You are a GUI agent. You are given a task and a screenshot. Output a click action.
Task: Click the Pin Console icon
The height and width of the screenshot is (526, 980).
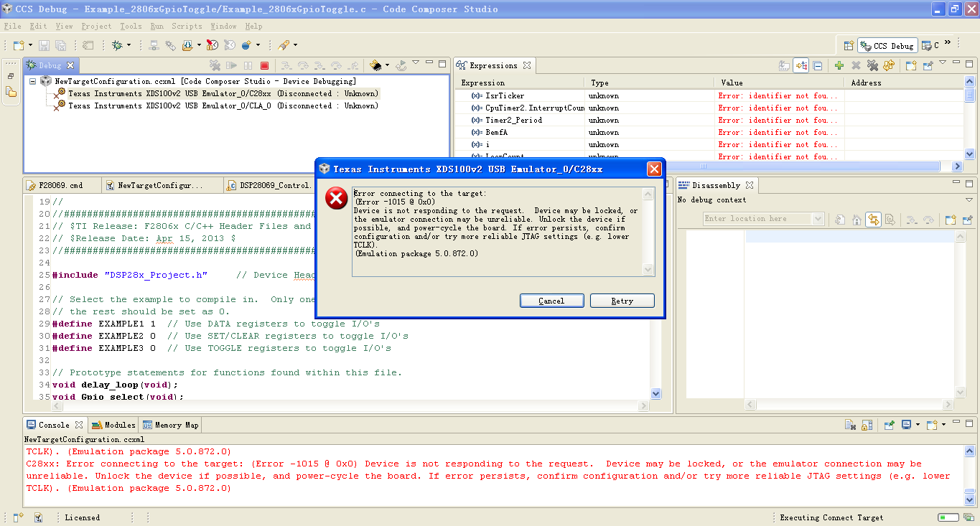[889, 425]
